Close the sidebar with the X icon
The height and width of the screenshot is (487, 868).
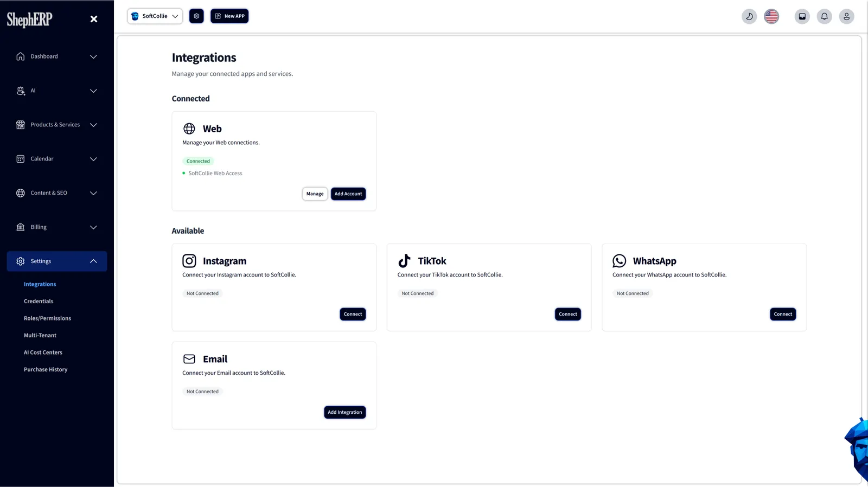pyautogui.click(x=94, y=19)
